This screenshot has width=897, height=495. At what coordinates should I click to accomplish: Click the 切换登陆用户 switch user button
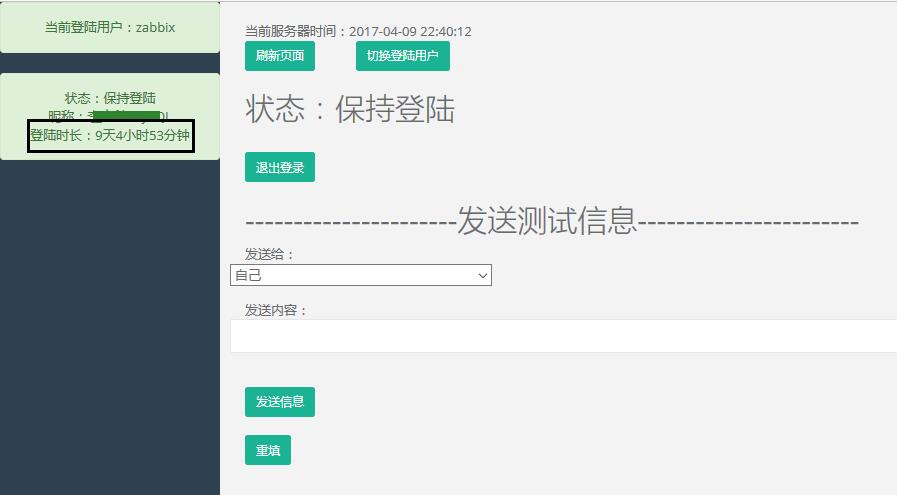pyautogui.click(x=403, y=56)
